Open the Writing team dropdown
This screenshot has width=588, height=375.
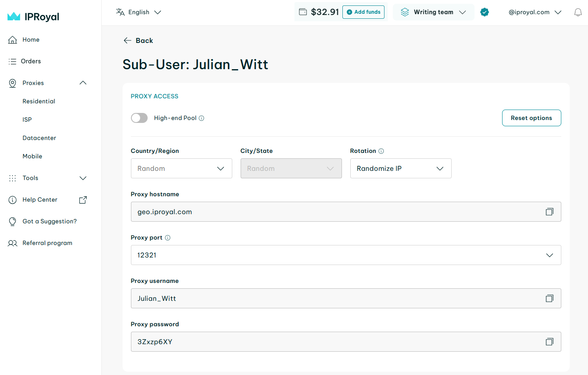point(433,12)
